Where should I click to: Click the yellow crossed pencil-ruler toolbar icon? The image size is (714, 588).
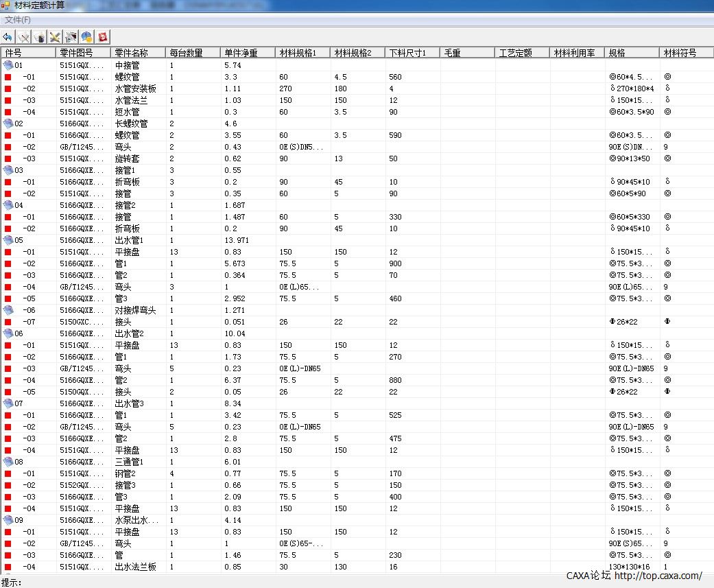[55, 37]
